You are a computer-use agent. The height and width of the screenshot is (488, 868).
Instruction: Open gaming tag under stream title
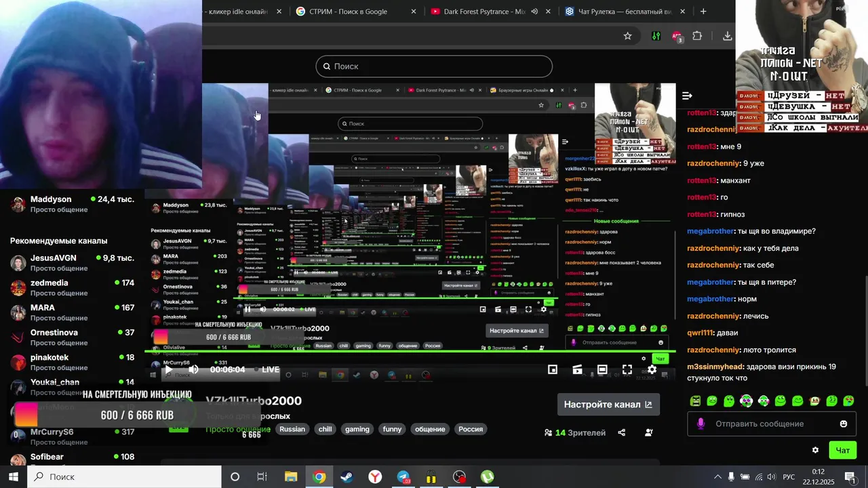[357, 429]
